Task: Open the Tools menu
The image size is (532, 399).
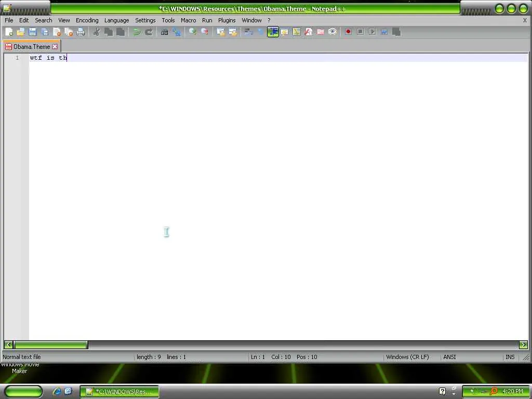Action: 168,20
